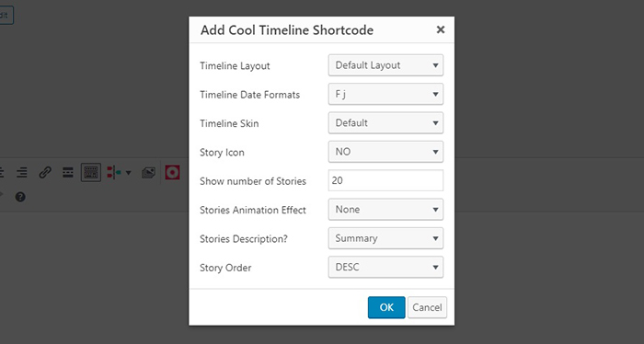Click the Cancel button
Screen dimensions: 644x344
(427, 307)
